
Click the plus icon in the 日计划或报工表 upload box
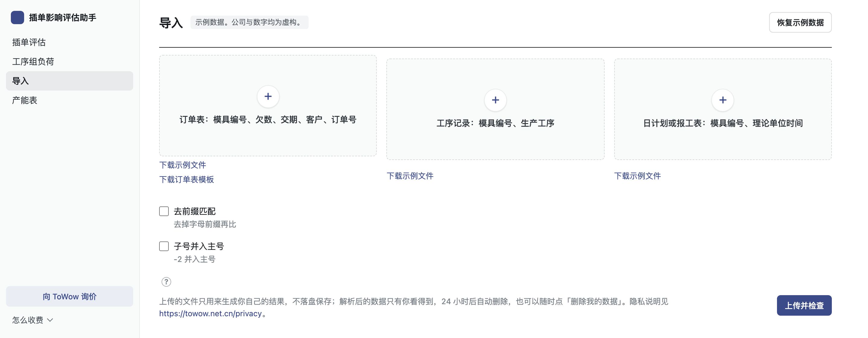[x=723, y=100]
